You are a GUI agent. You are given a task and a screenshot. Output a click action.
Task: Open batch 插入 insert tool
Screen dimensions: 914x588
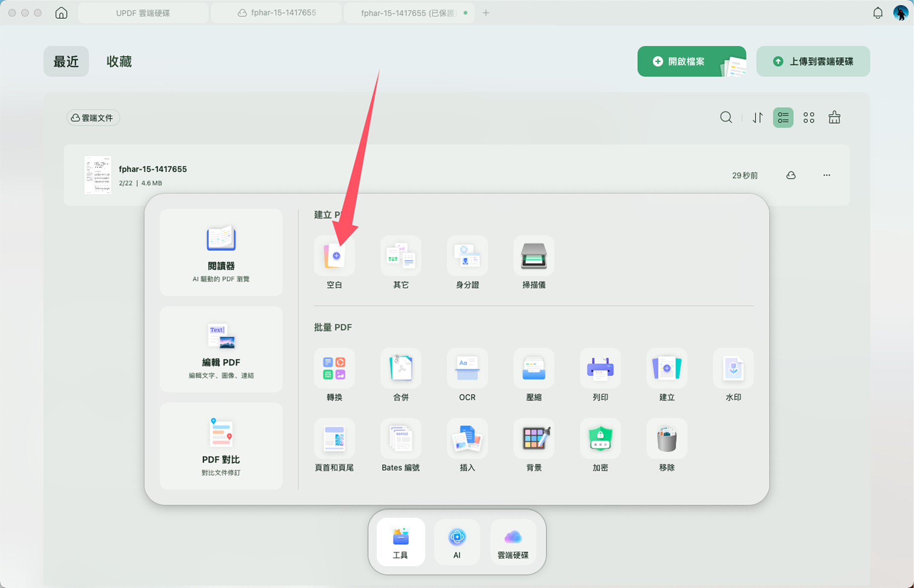[x=467, y=438]
